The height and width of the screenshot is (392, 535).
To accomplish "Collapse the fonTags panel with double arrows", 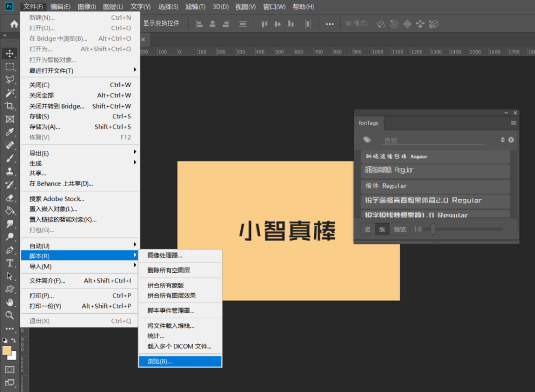I will tap(506, 113).
